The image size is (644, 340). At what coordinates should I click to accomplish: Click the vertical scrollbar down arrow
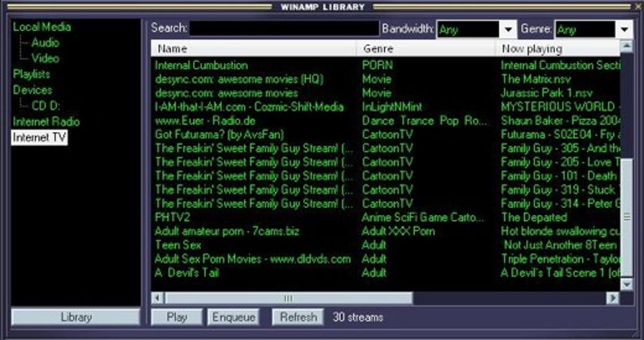(x=627, y=284)
